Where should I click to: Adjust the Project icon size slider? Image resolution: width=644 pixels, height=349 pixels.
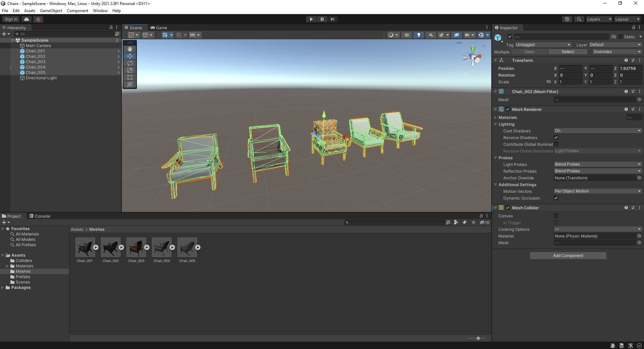(478, 338)
